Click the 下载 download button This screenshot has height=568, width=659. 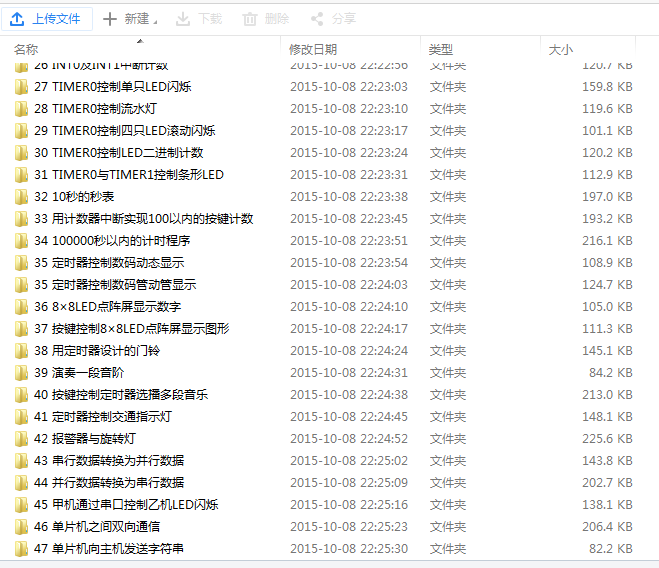pos(199,19)
